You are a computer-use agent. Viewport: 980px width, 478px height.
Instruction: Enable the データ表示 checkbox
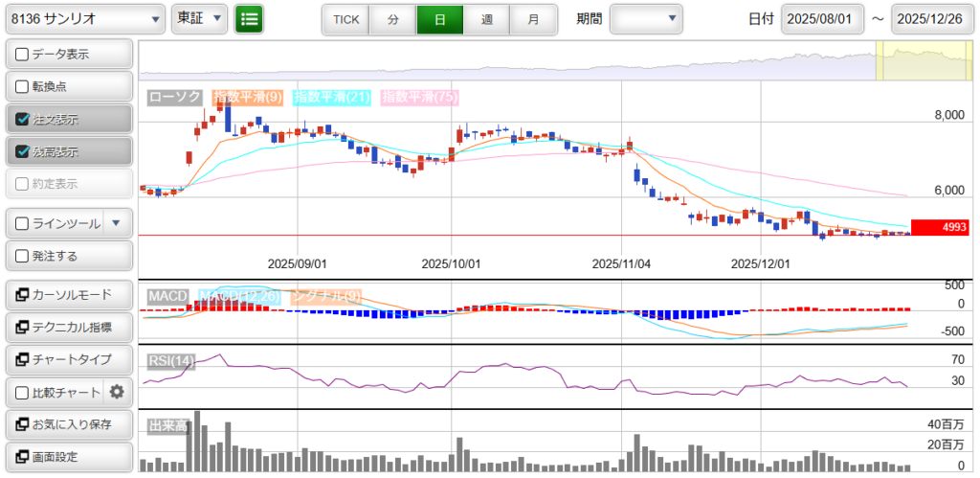(x=23, y=55)
